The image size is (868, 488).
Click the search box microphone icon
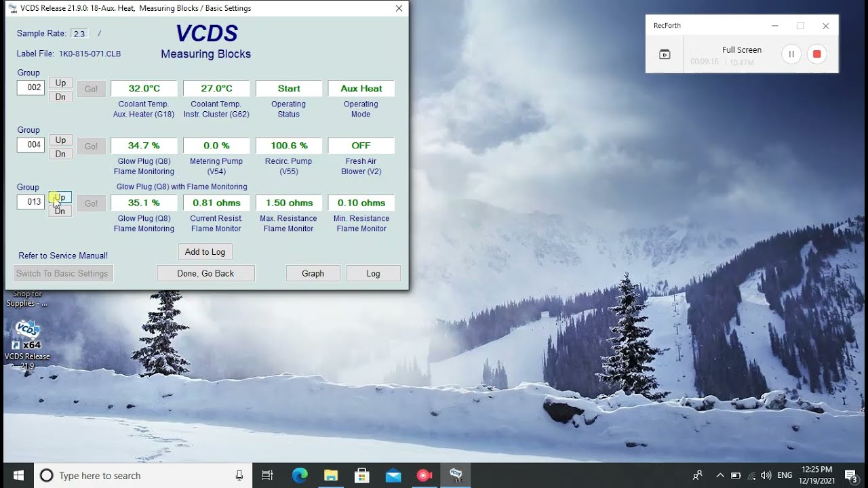pos(239,476)
